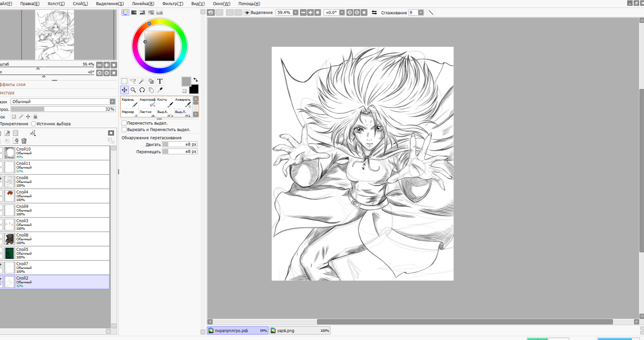Select the Lasso selection tool

point(133,81)
